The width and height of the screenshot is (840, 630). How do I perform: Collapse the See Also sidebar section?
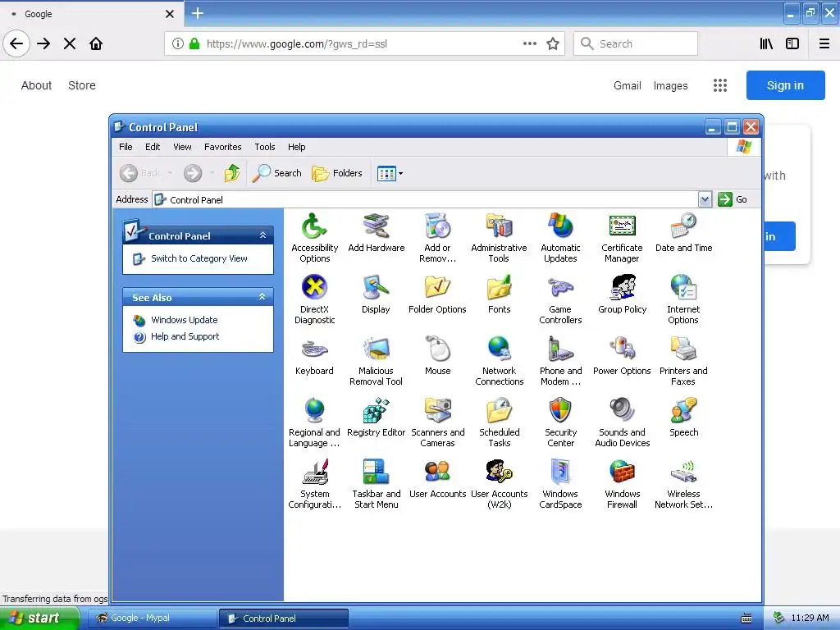(262, 297)
